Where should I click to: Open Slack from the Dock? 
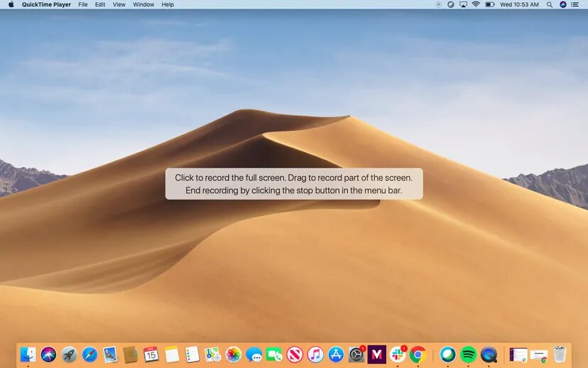click(398, 354)
